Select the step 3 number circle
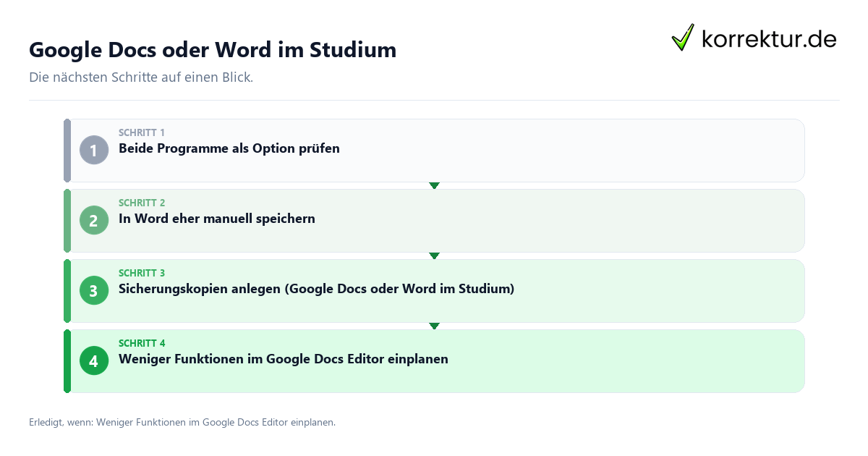Image resolution: width=868 pixels, height=456 pixels. point(94,290)
